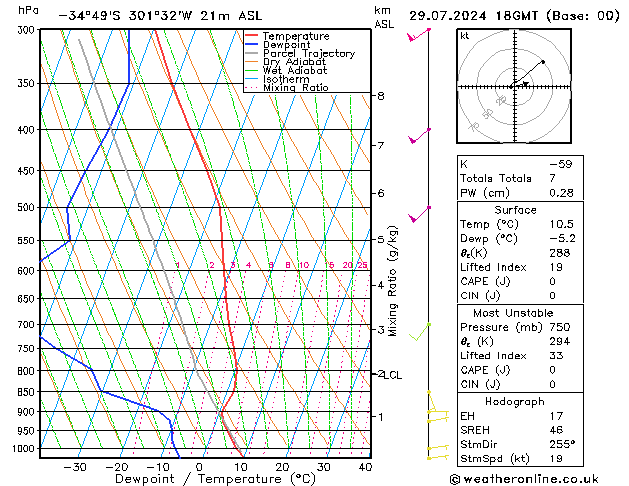The width and height of the screenshot is (629, 486).
Task: Click the mixing ratio value 1 label
Action: [178, 265]
